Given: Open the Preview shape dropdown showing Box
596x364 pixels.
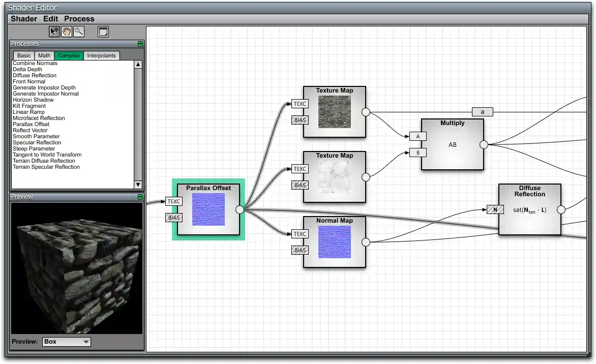Looking at the screenshot, I should (67, 342).
